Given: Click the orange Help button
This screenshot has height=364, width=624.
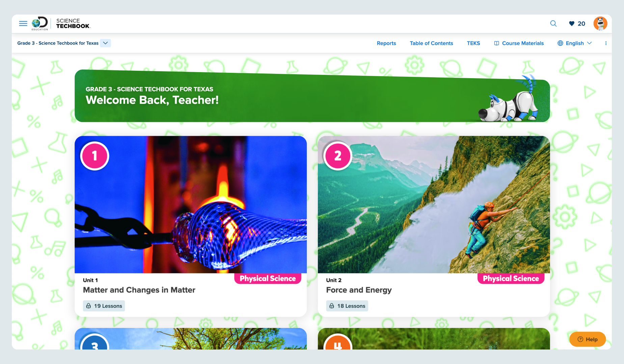Looking at the screenshot, I should pyautogui.click(x=588, y=339).
